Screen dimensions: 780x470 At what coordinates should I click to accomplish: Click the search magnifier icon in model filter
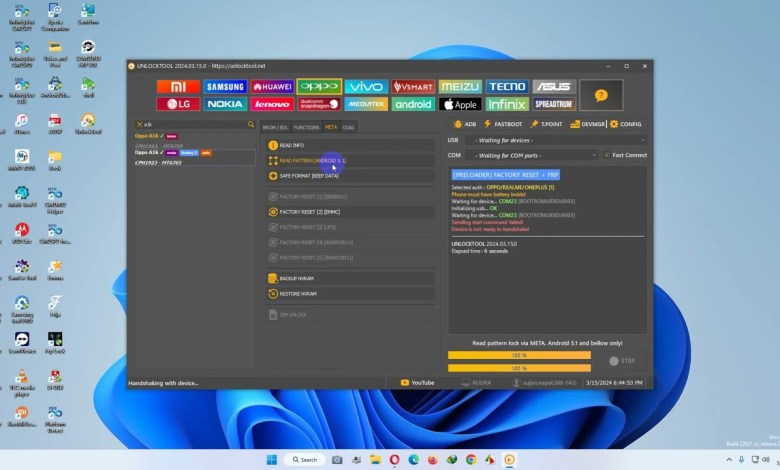click(x=251, y=124)
